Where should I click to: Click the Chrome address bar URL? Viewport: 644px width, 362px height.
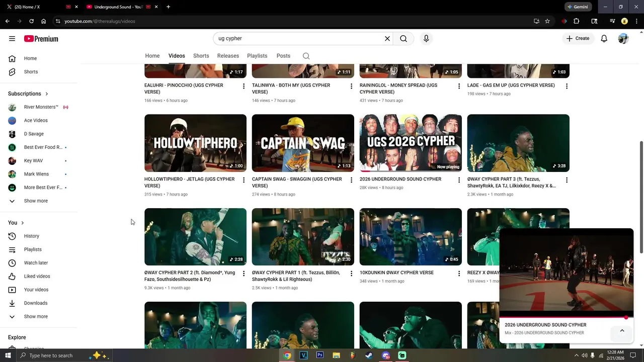tap(100, 21)
